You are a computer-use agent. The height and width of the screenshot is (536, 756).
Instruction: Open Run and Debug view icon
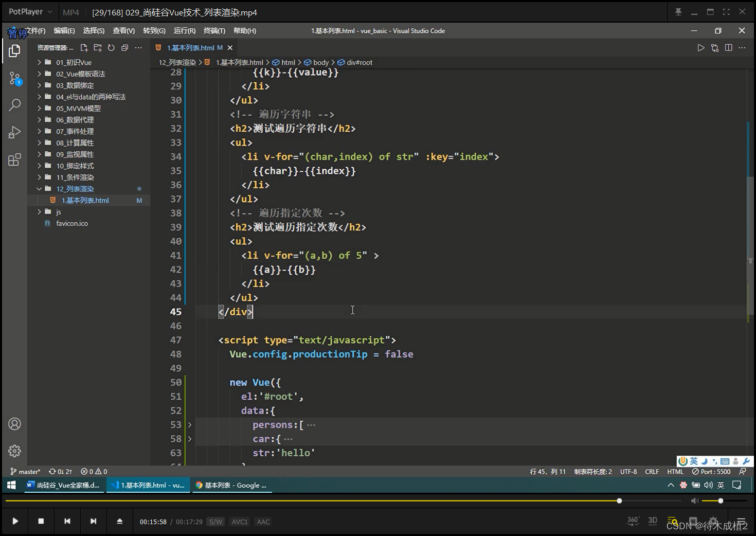click(14, 132)
